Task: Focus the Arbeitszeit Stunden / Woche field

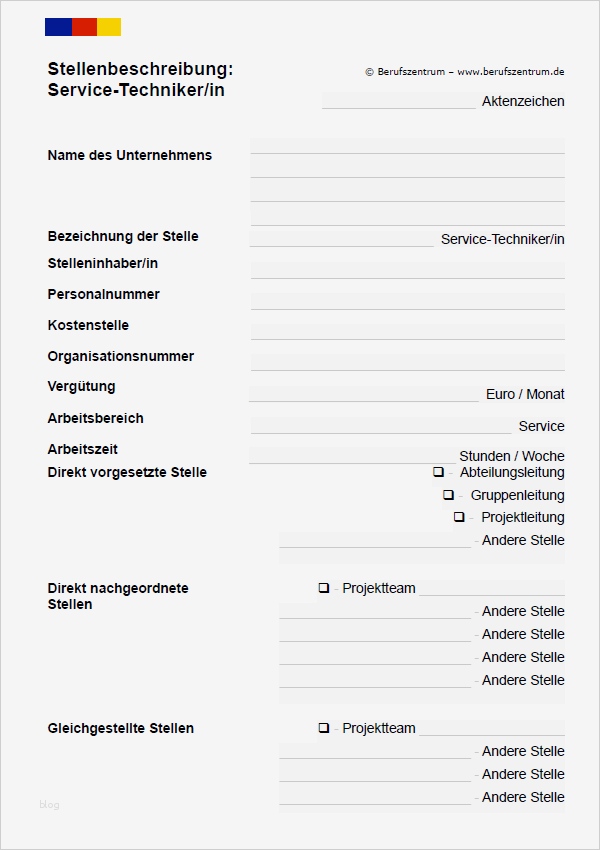Action: click(351, 456)
